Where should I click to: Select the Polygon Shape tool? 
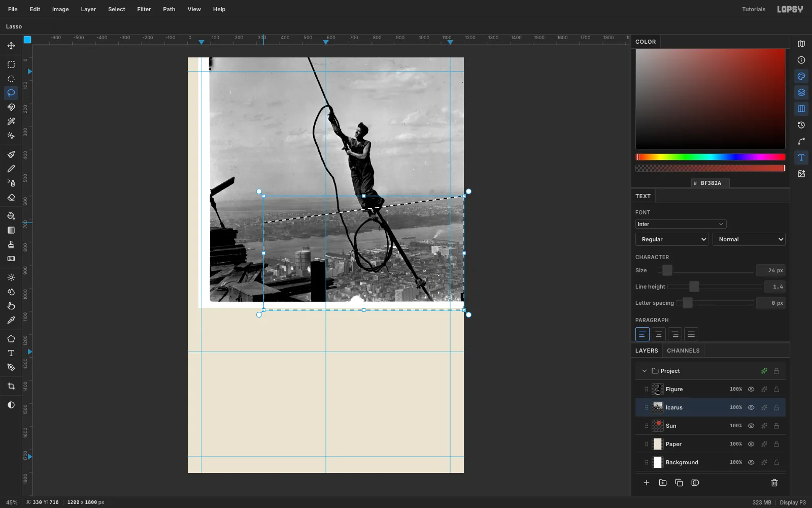click(11, 339)
